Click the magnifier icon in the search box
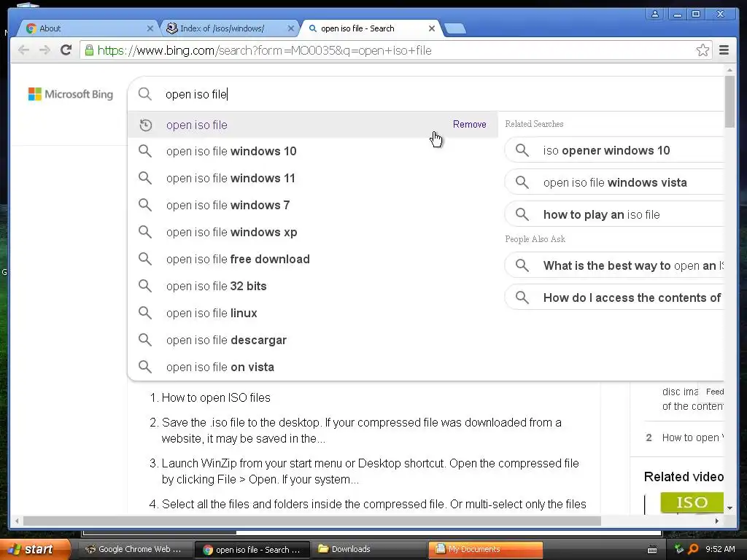The width and height of the screenshot is (747, 560). tap(145, 94)
